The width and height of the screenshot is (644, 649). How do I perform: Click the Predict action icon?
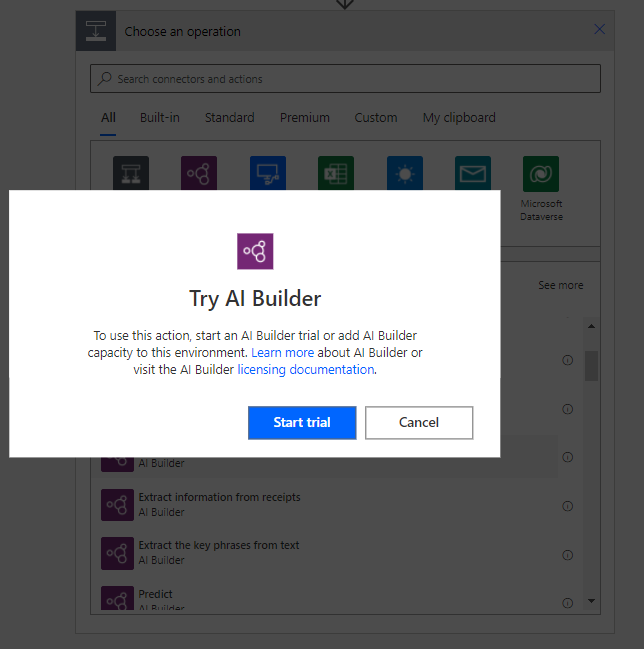coord(118,598)
